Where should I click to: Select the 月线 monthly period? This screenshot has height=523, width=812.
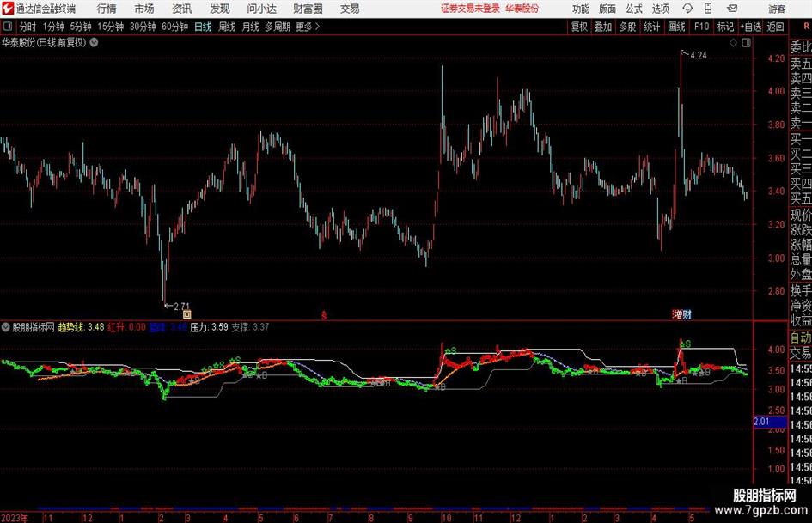[x=250, y=27]
